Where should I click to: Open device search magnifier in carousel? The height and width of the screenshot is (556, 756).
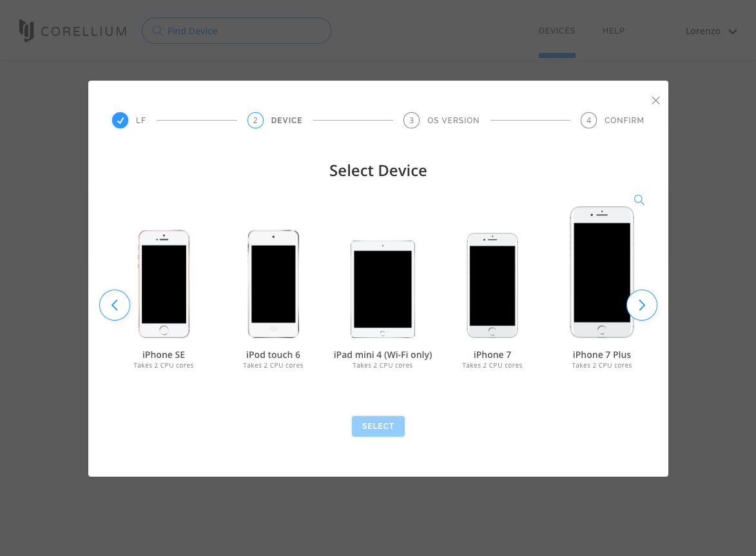pyautogui.click(x=639, y=200)
